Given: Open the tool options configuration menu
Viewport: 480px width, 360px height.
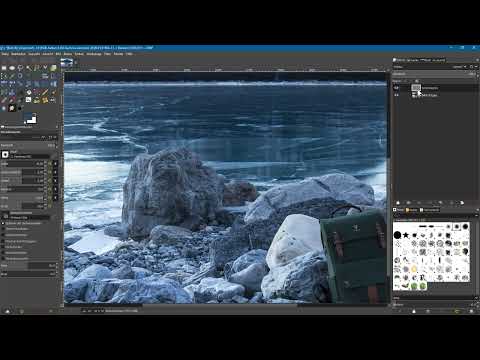Looking at the screenshot, I should [57, 127].
